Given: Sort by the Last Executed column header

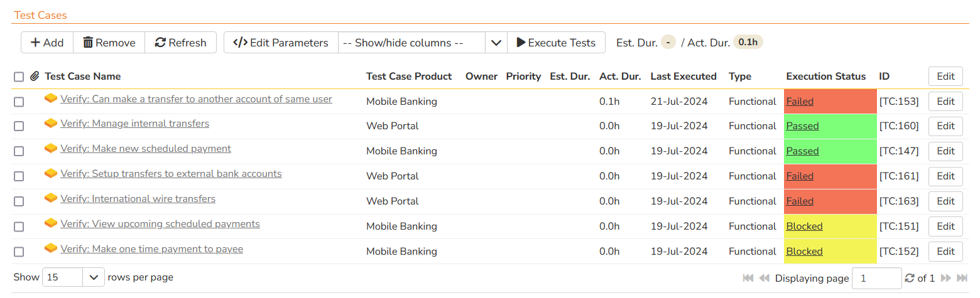Looking at the screenshot, I should [x=683, y=77].
